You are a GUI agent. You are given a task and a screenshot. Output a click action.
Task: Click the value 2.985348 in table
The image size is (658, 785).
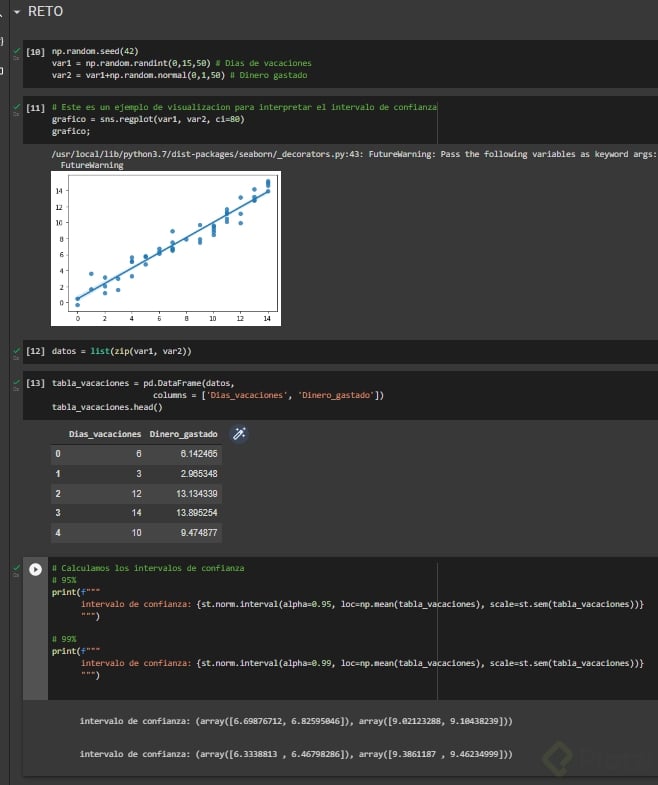[199, 474]
